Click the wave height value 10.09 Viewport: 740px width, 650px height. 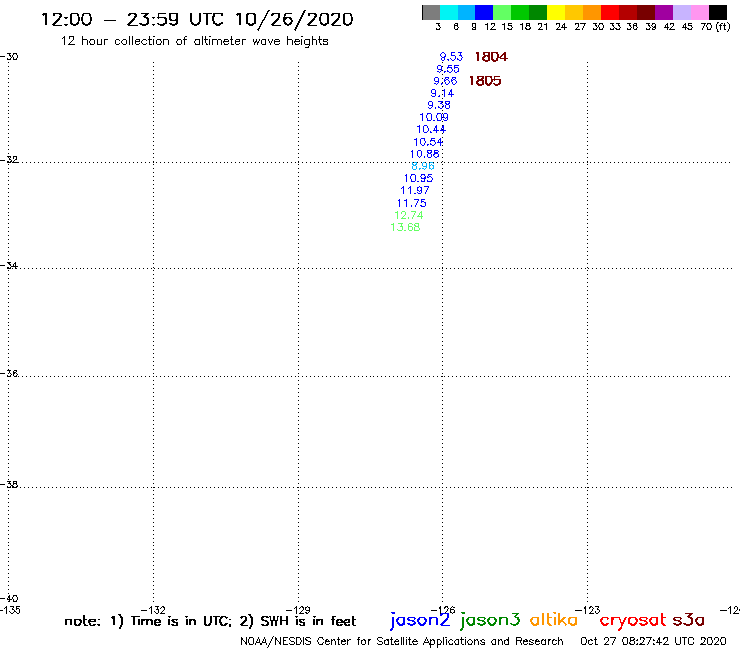click(434, 117)
